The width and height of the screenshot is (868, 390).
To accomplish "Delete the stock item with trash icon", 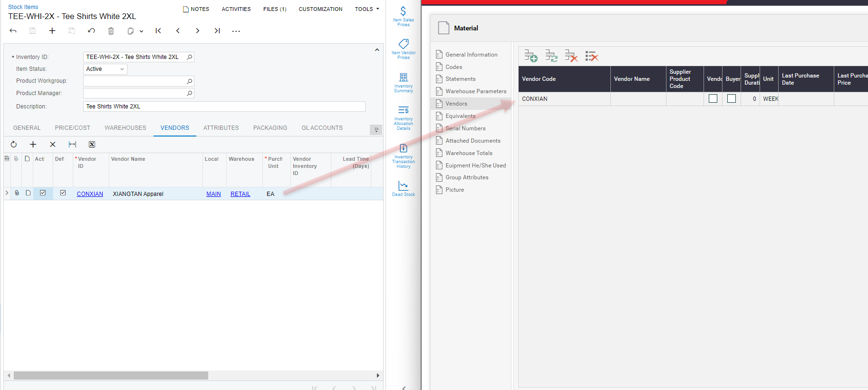I will tap(111, 31).
